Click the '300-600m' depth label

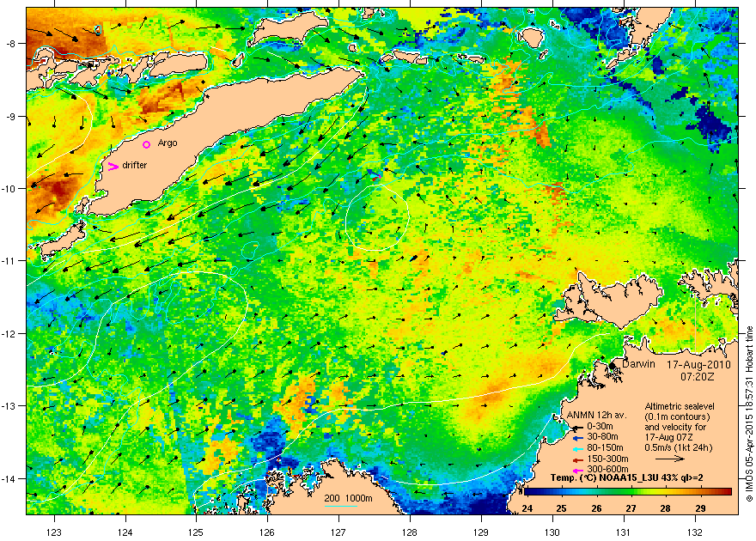tap(607, 470)
